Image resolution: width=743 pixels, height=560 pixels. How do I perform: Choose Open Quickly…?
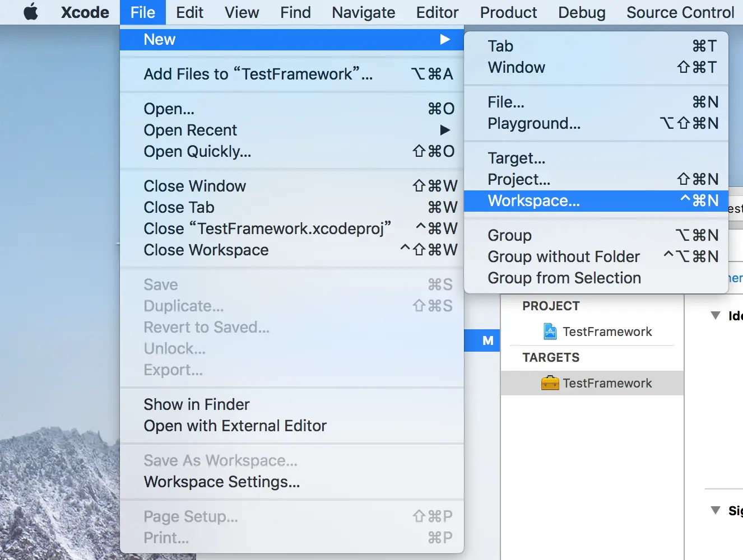click(x=292, y=151)
